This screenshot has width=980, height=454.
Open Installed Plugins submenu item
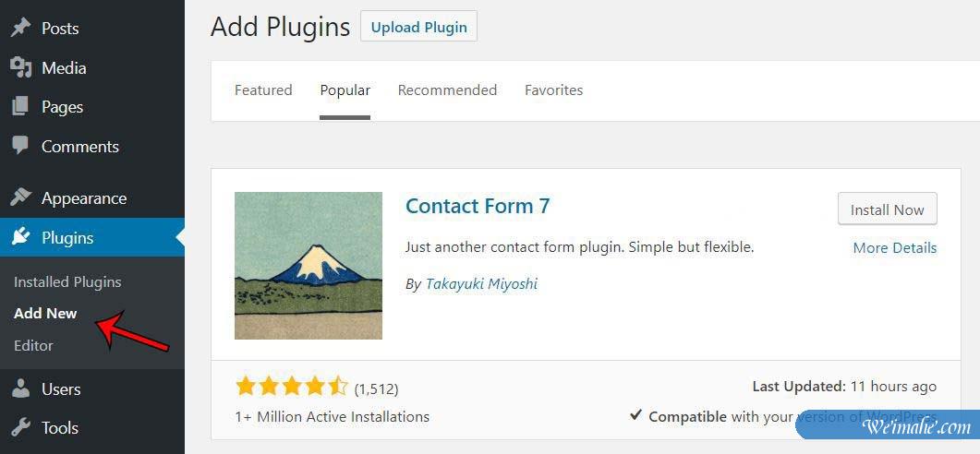[x=67, y=281]
